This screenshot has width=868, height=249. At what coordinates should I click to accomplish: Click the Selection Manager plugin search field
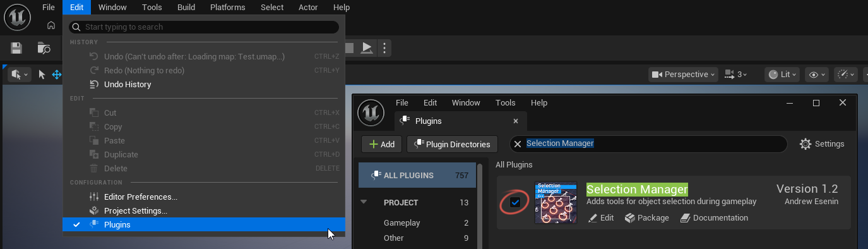(648, 144)
